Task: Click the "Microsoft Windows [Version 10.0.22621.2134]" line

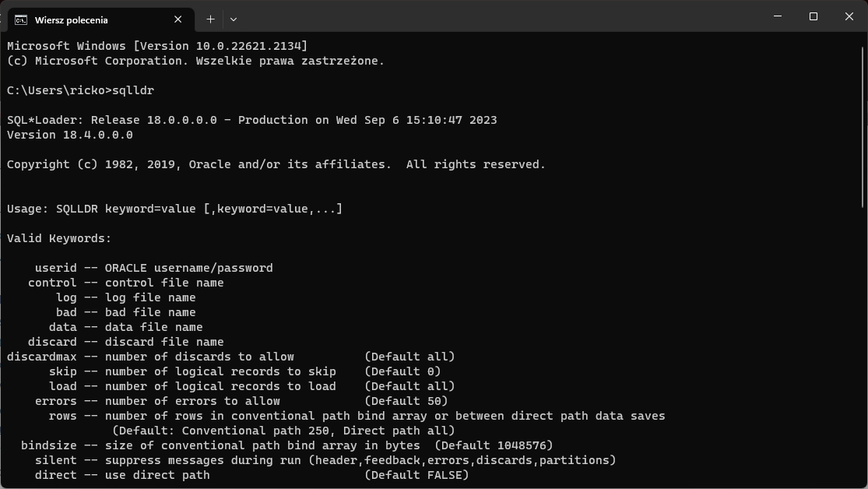Action: pos(156,46)
